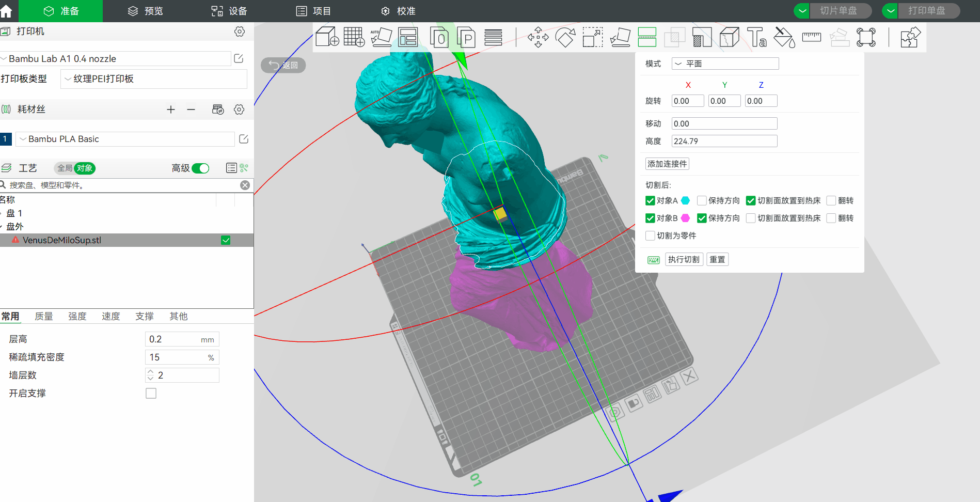Viewport: 980px width, 502px height.
Task: Select the Rotate tool
Action: click(x=565, y=37)
